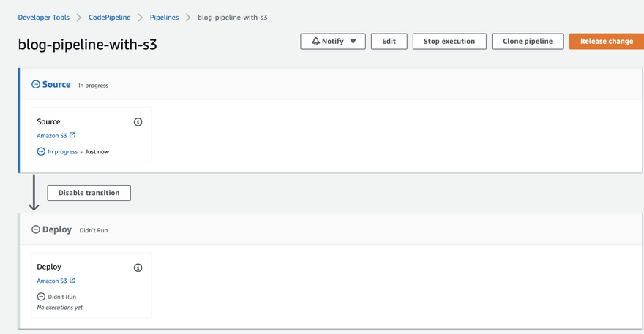Open the Pipelines breadcrumb link
This screenshot has height=334, width=644.
(164, 18)
